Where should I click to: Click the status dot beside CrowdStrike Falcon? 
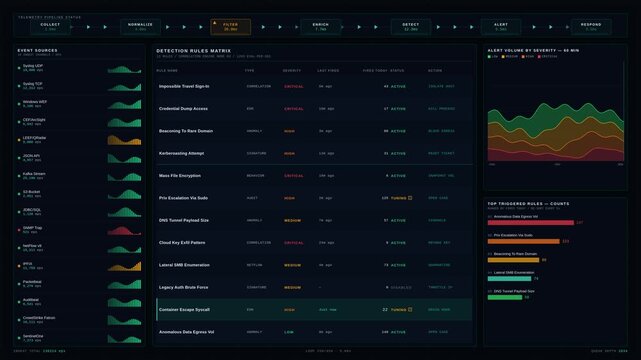tap(19, 320)
